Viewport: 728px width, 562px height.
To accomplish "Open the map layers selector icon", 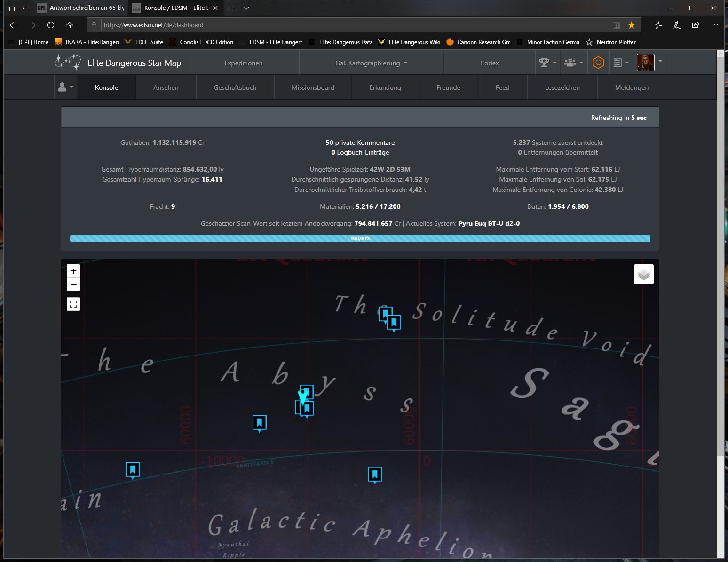I will (x=643, y=274).
